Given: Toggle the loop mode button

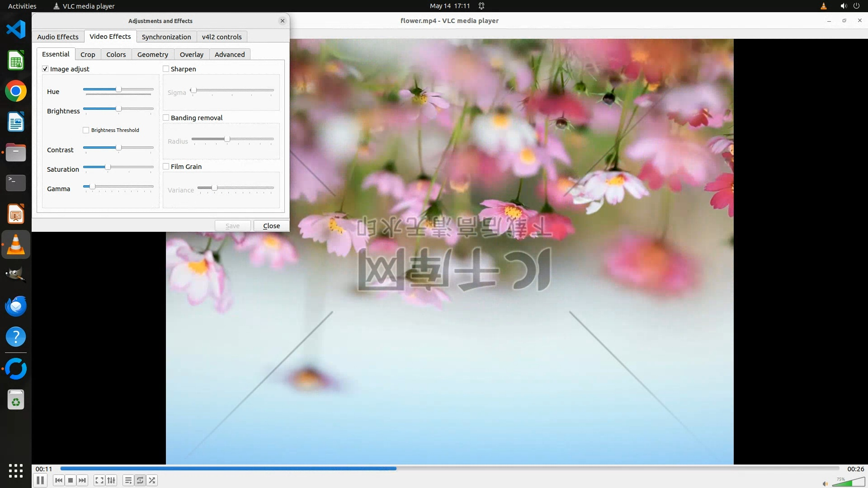Looking at the screenshot, I should [140, 480].
